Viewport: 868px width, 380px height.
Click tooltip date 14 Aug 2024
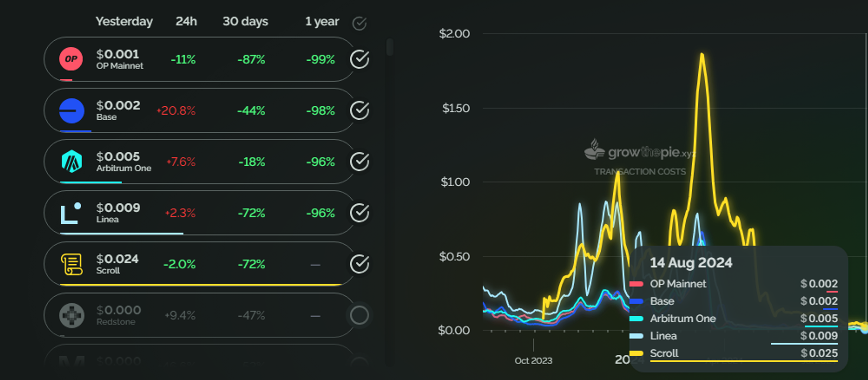[691, 263]
